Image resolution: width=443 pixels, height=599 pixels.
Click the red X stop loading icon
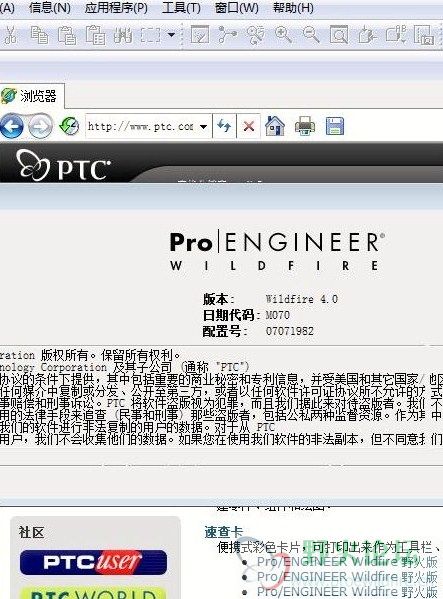coord(249,126)
